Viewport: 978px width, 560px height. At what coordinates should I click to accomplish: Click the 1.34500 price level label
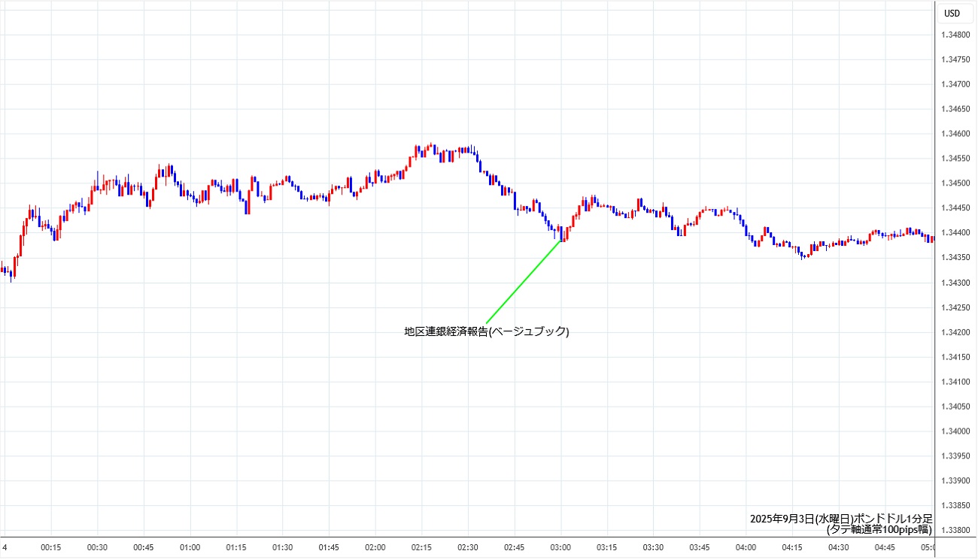coord(955,183)
